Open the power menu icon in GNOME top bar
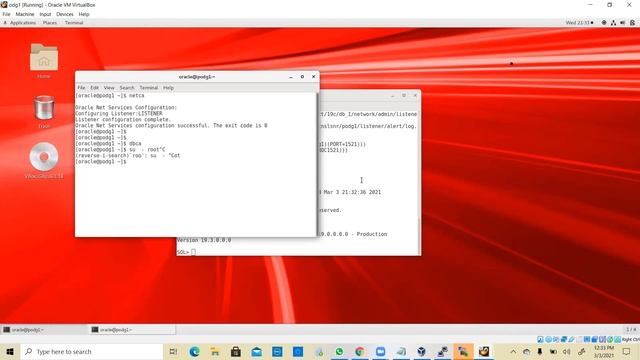Viewport: 640px width, 360px height. click(x=632, y=23)
